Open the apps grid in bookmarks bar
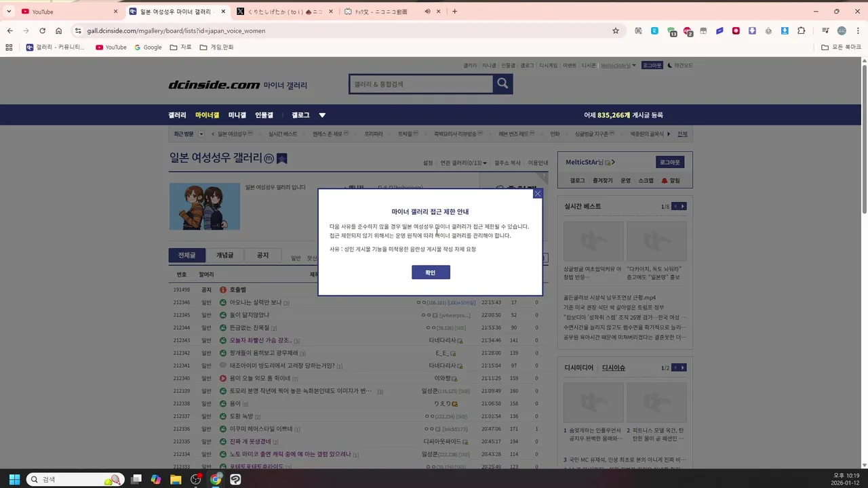868x488 pixels. (9, 47)
